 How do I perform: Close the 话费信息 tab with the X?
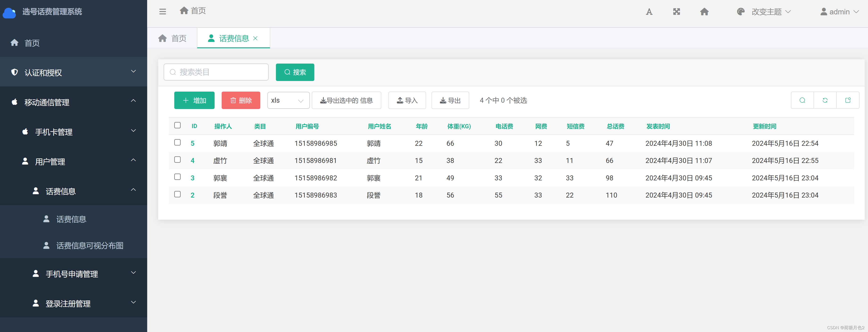(255, 38)
